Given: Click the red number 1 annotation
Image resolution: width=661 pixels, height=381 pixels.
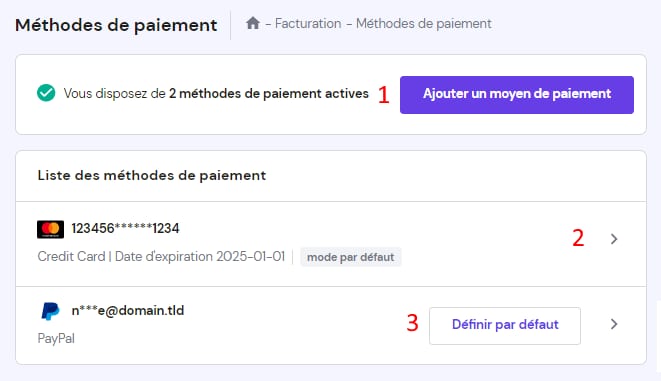Looking at the screenshot, I should click(383, 95).
